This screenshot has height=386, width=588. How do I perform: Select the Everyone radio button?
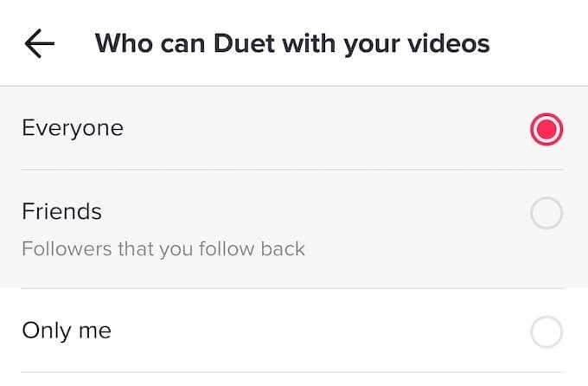coord(546,130)
